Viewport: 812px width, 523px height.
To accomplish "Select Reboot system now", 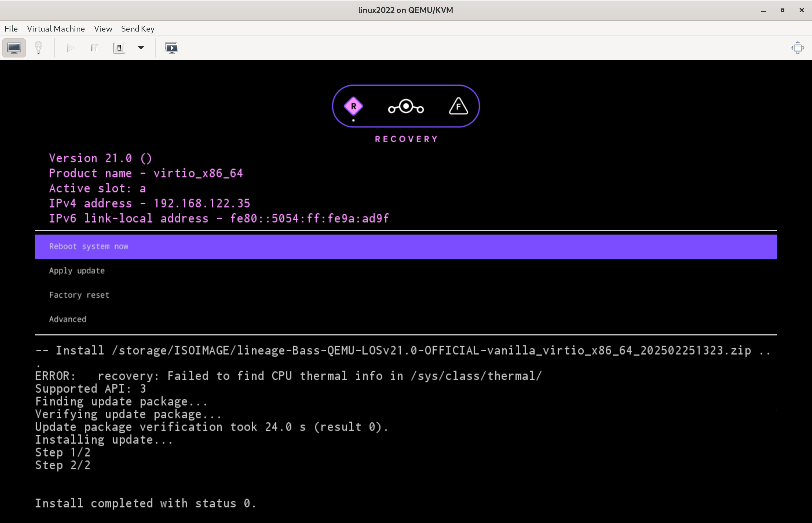I will [406, 247].
